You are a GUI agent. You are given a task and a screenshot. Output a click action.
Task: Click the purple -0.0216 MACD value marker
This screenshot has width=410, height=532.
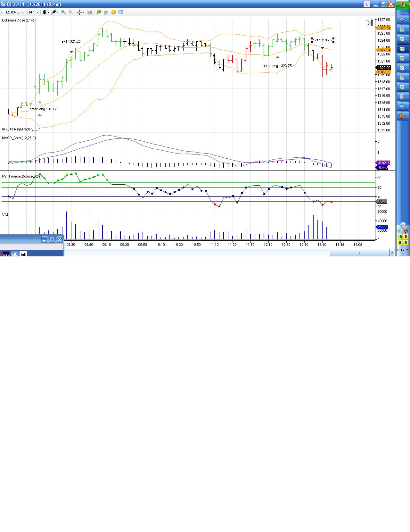coord(383,163)
